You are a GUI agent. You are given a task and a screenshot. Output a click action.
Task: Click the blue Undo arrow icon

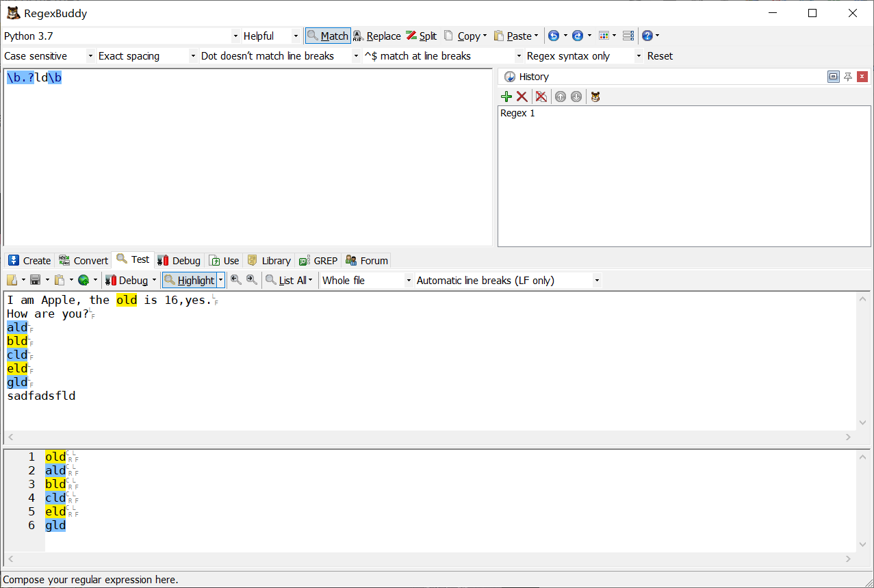coord(554,36)
